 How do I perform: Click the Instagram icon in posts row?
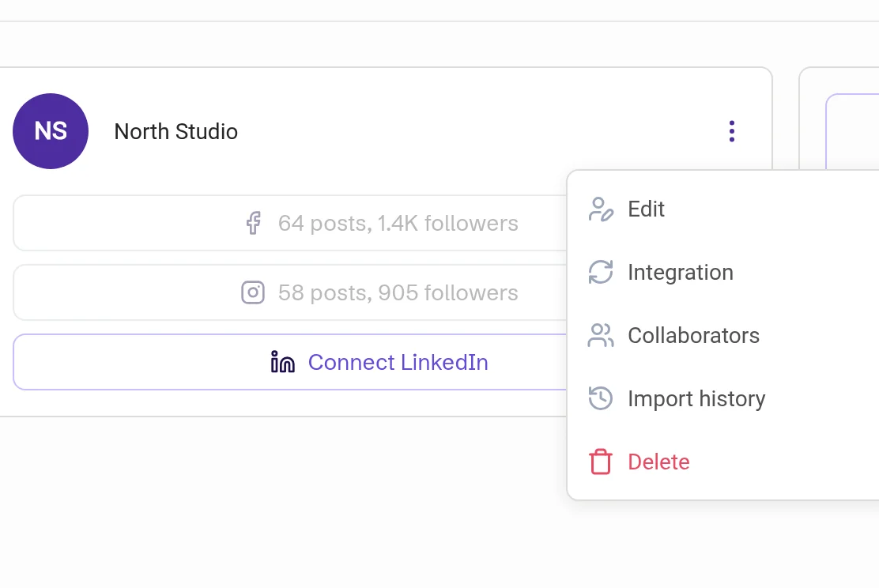coord(253,292)
